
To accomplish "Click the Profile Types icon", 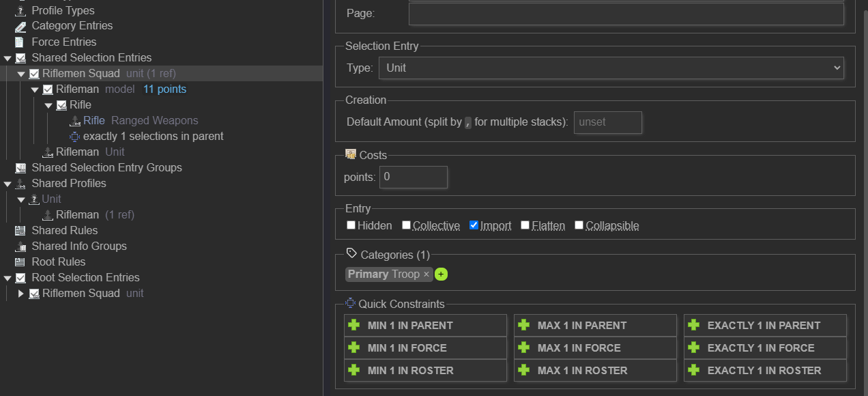I will coord(20,11).
